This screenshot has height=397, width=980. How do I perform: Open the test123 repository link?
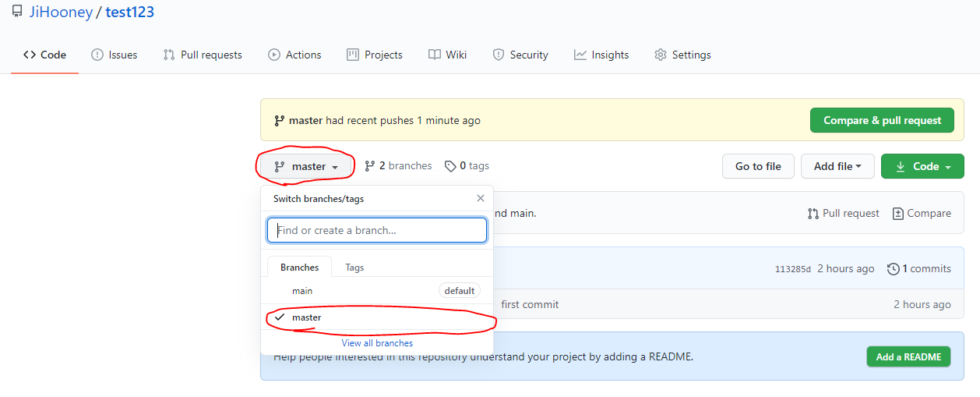click(x=130, y=12)
